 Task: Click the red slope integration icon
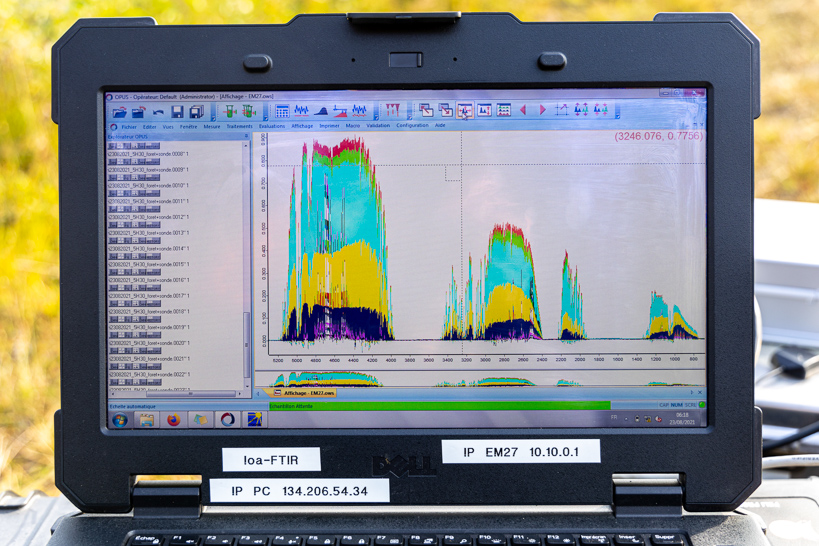pyautogui.click(x=340, y=111)
